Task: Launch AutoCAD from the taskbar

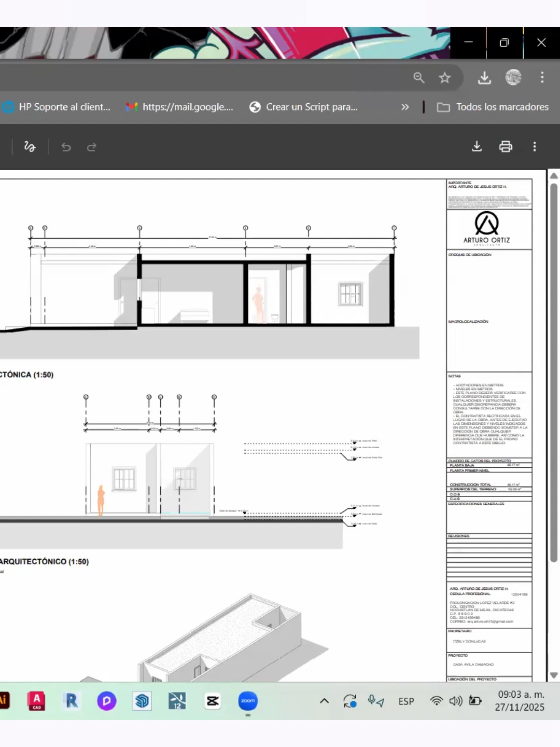Action: click(36, 701)
